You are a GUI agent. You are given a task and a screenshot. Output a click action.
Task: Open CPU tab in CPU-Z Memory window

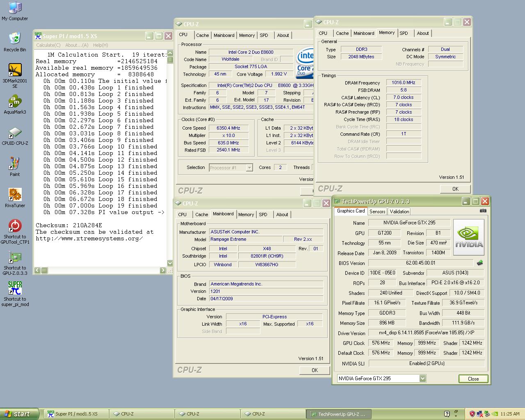pos(323,33)
